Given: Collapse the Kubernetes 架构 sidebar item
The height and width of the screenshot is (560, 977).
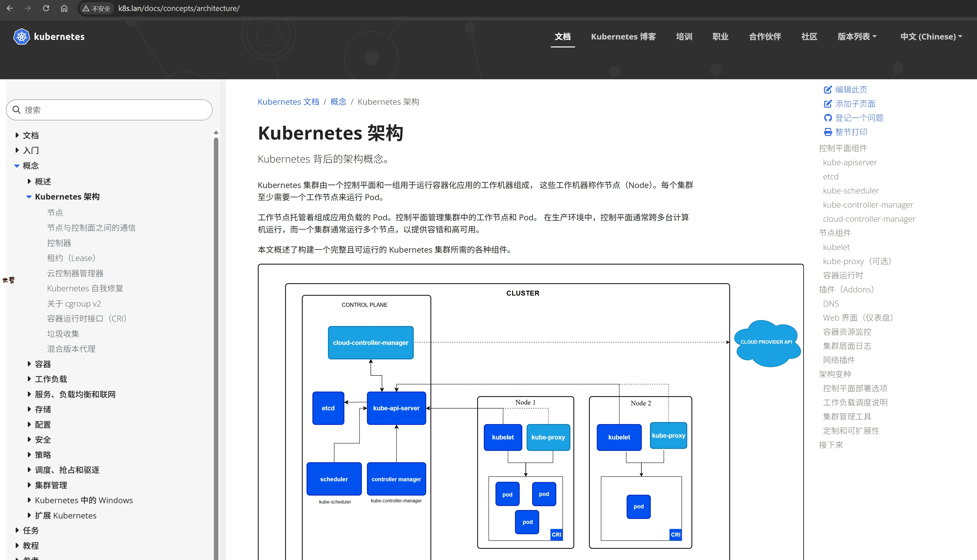Looking at the screenshot, I should 29,197.
